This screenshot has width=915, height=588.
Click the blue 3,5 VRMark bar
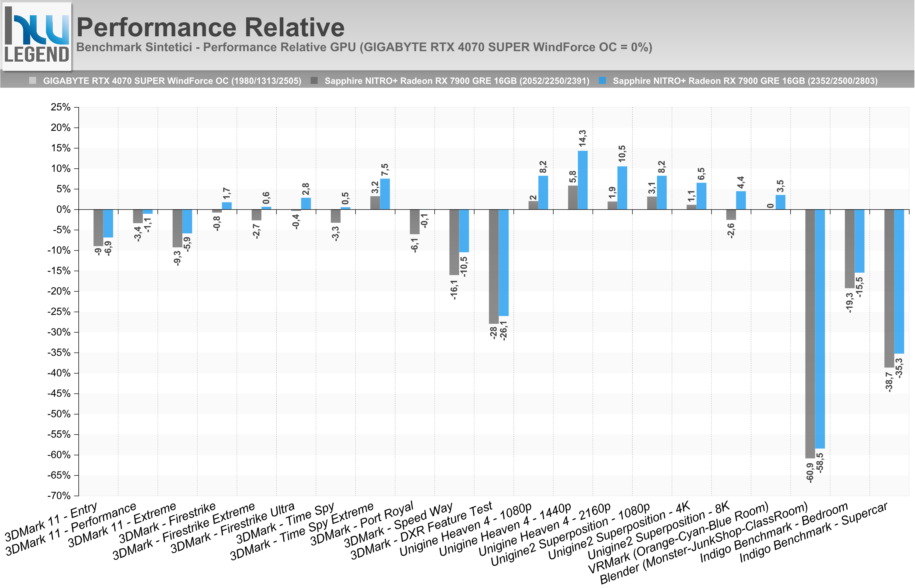[x=780, y=202]
